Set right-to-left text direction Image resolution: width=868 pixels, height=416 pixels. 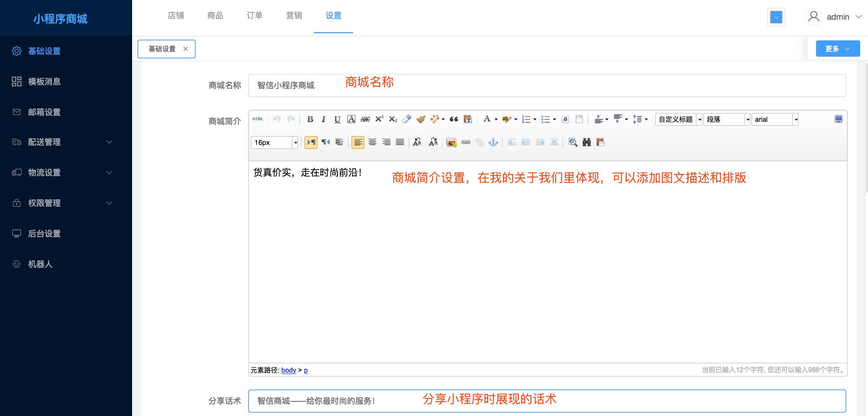[x=325, y=142]
